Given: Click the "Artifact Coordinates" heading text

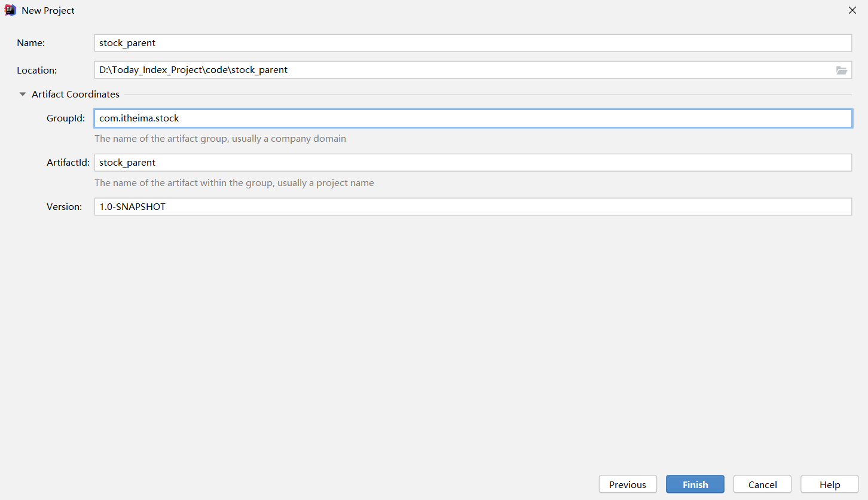Looking at the screenshot, I should click(x=75, y=94).
